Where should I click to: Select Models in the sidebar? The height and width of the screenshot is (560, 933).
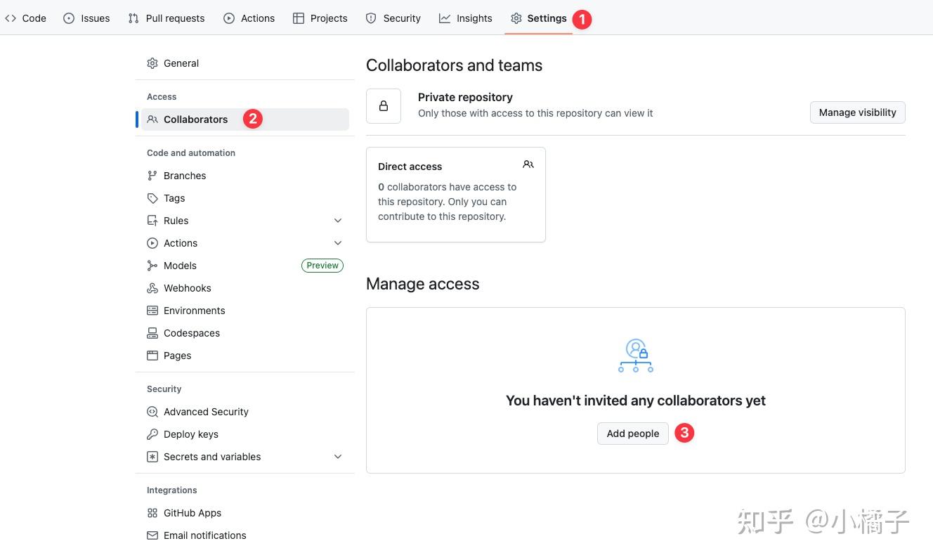click(x=180, y=266)
